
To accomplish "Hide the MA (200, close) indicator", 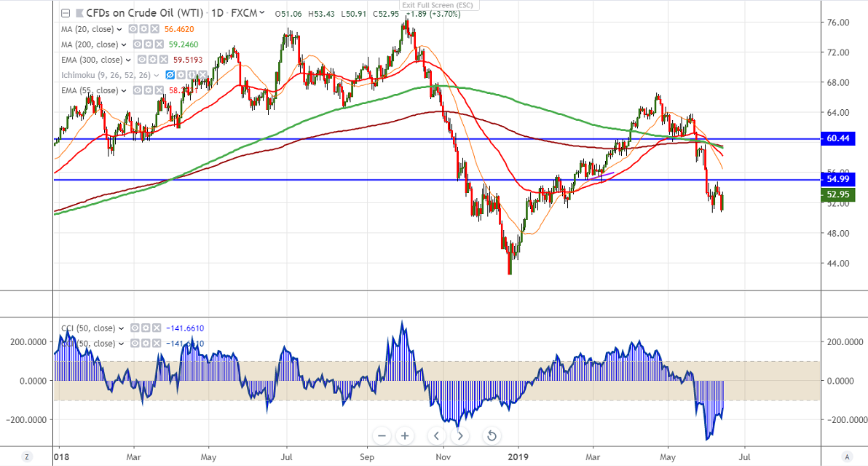I will [138, 44].
